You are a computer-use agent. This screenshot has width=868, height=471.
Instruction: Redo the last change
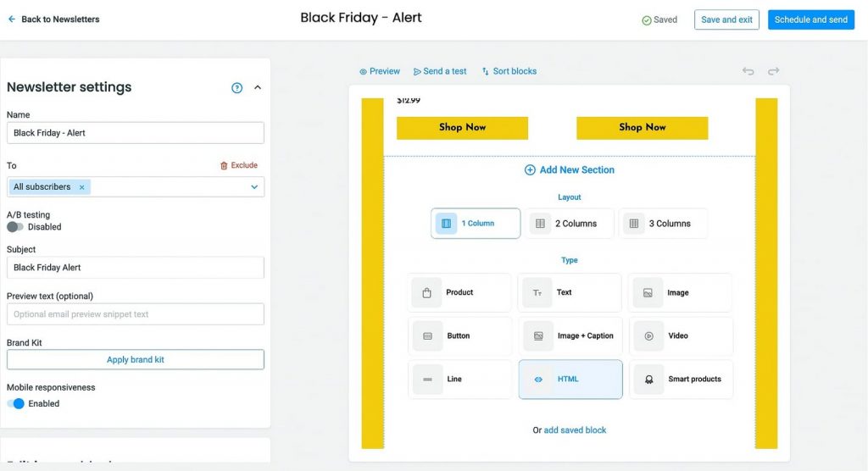773,71
